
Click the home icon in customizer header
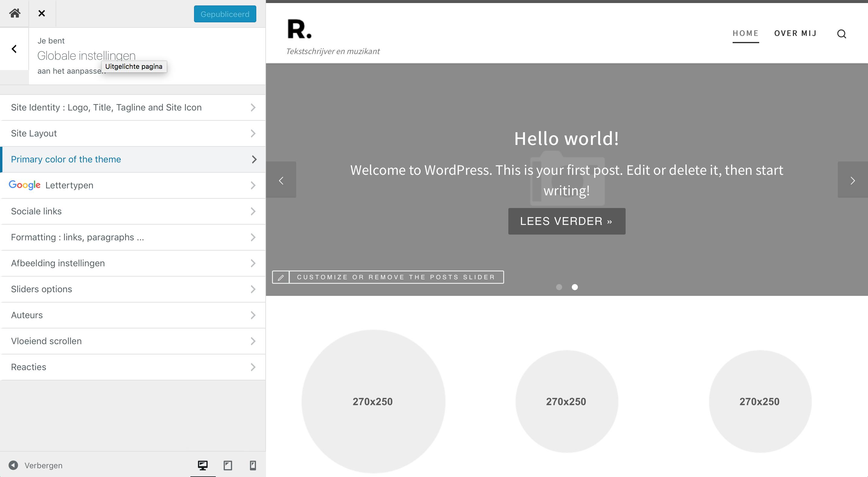tap(15, 14)
